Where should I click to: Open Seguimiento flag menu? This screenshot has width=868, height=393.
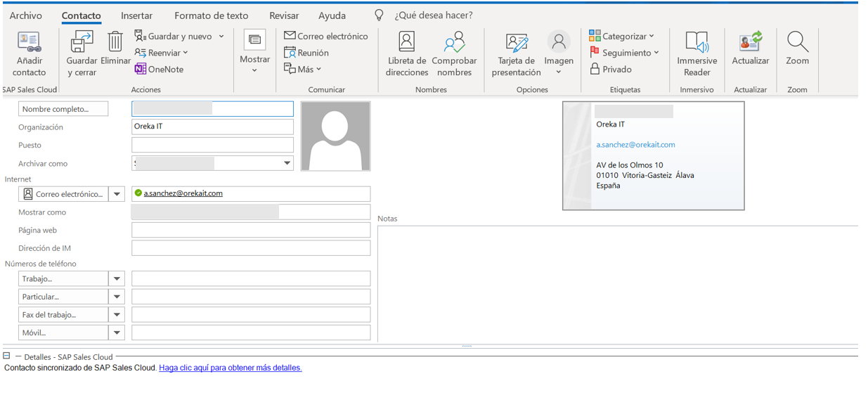624,53
